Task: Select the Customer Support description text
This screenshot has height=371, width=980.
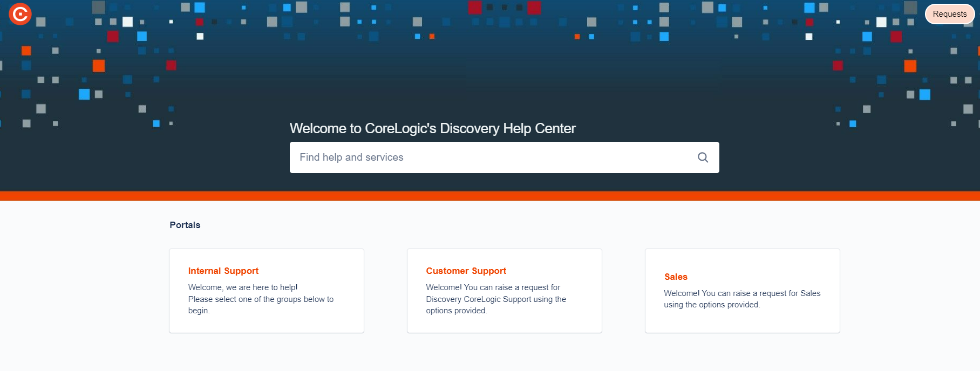Action: 496,299
